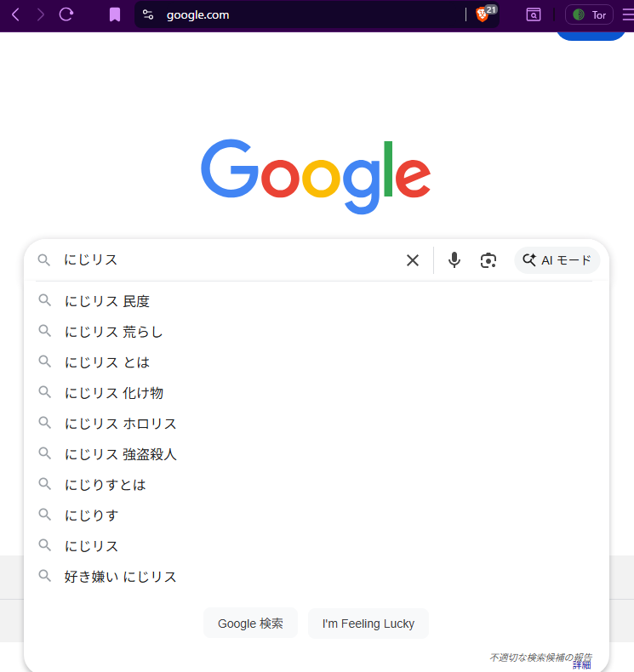Viewport: 634px width, 672px height.
Task: Open the Tor profile button
Action: [x=589, y=14]
